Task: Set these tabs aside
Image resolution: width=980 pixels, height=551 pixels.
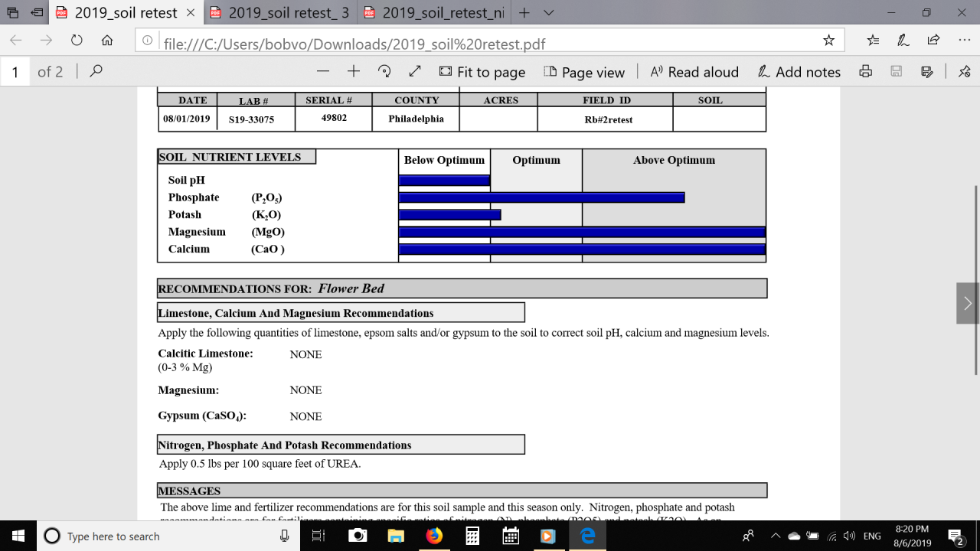Action: (37, 12)
